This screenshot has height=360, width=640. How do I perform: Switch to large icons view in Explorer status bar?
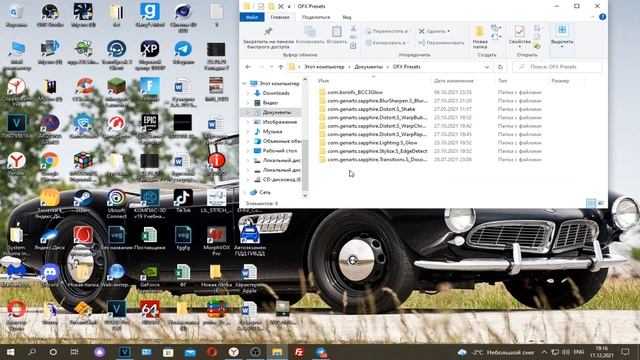click(x=601, y=203)
